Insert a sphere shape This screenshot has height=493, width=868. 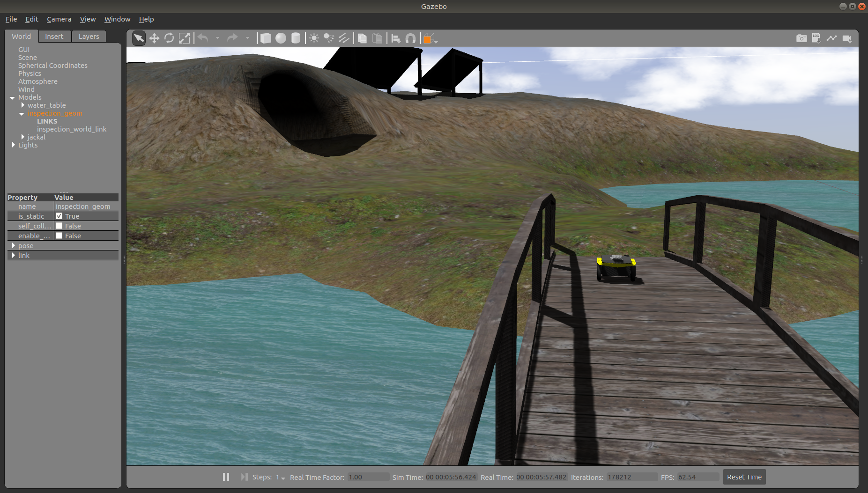click(281, 38)
